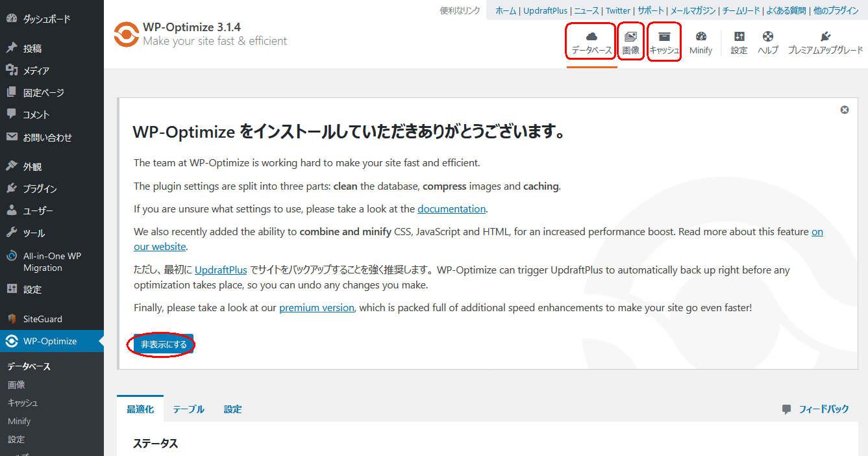The height and width of the screenshot is (456, 868).
Task: Click the お問い合わせ envelope icon
Action: pos(12,137)
